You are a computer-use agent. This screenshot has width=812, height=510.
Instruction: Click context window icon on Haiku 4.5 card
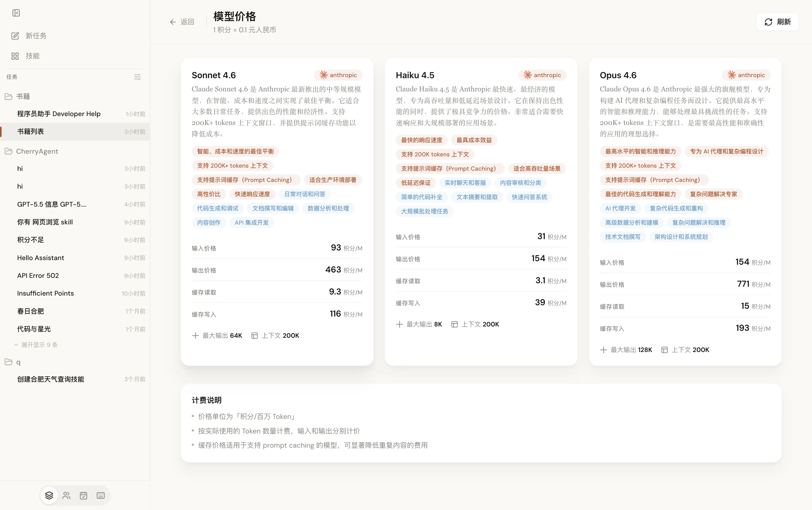[454, 324]
